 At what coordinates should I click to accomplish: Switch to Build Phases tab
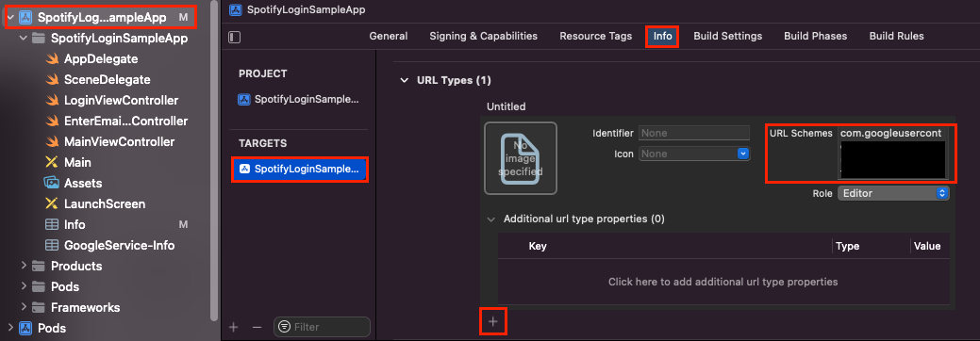pyautogui.click(x=815, y=36)
